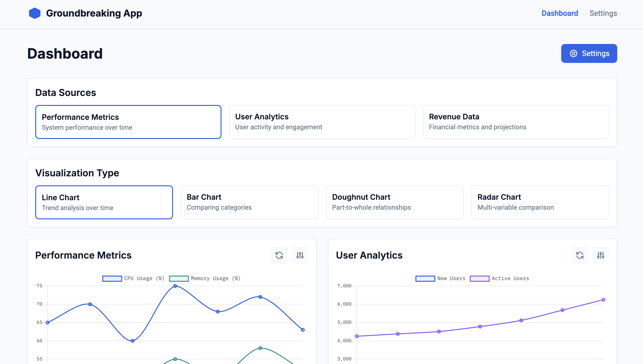The image size is (643, 364).
Task: Toggle Memory Usage (%) legend swatch
Action: (x=179, y=278)
